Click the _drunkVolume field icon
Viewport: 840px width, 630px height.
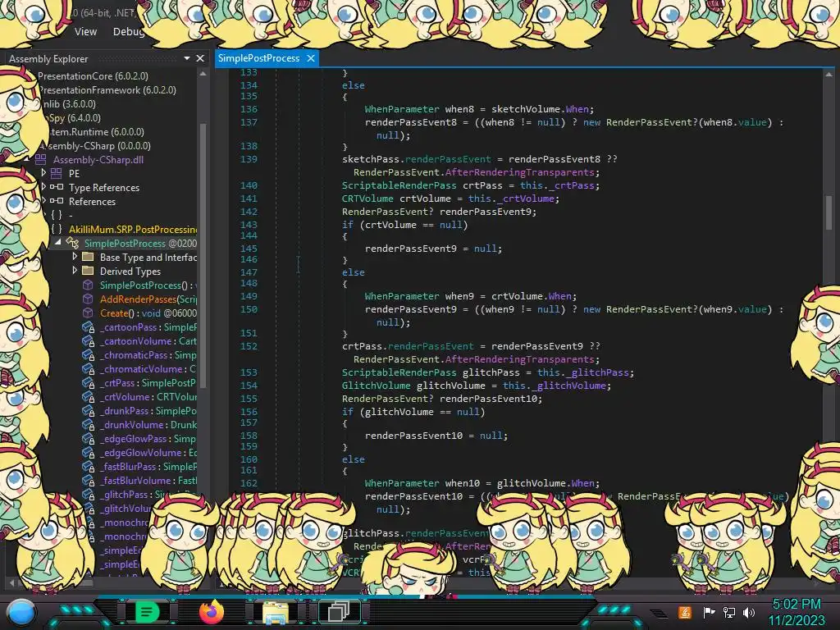coord(89,424)
